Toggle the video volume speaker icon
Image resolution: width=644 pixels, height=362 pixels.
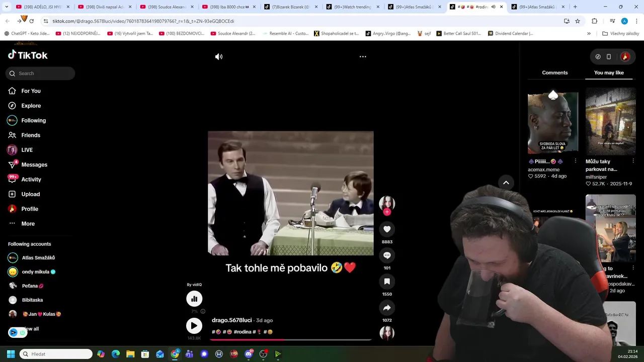click(x=219, y=57)
